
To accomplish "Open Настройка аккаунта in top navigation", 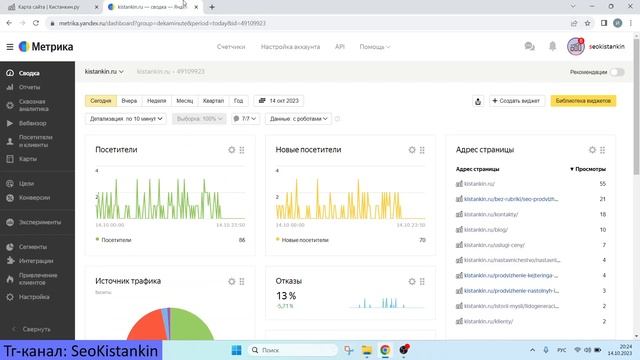I will [291, 47].
